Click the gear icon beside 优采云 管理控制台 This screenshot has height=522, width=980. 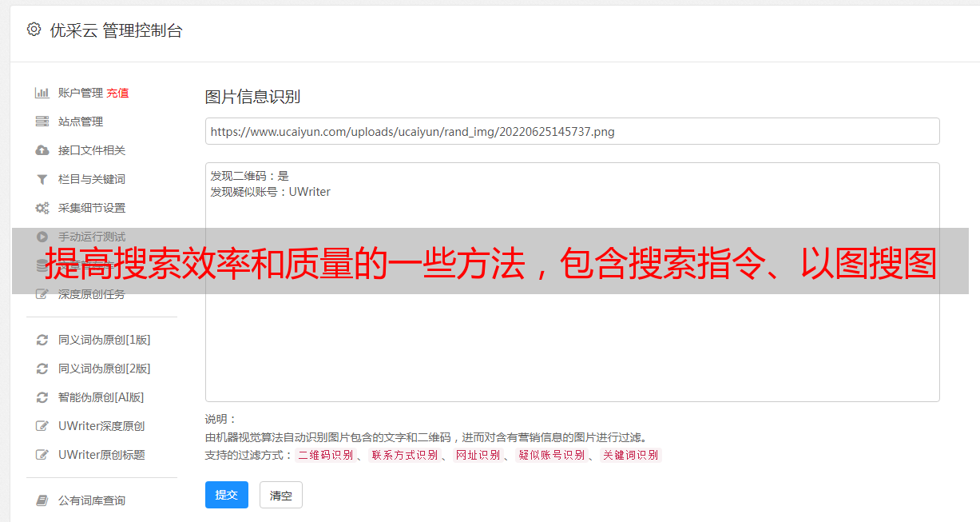tap(34, 30)
